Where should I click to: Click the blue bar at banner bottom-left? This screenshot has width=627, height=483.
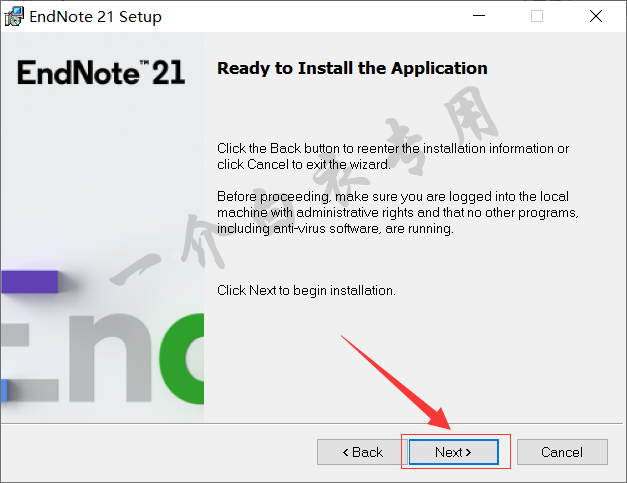(4, 390)
